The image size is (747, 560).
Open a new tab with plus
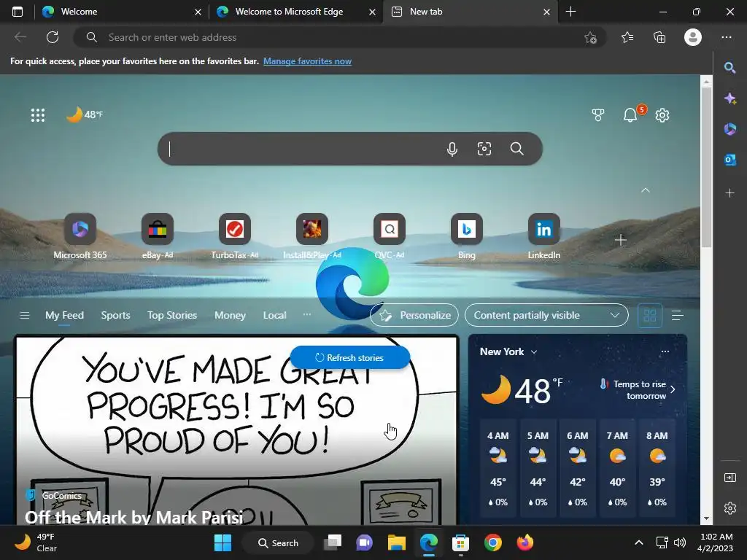tap(570, 12)
